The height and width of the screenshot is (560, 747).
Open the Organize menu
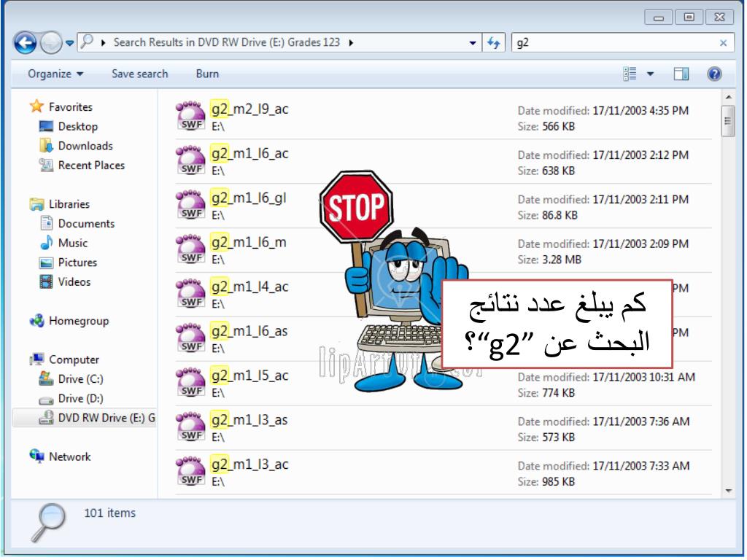click(x=55, y=74)
